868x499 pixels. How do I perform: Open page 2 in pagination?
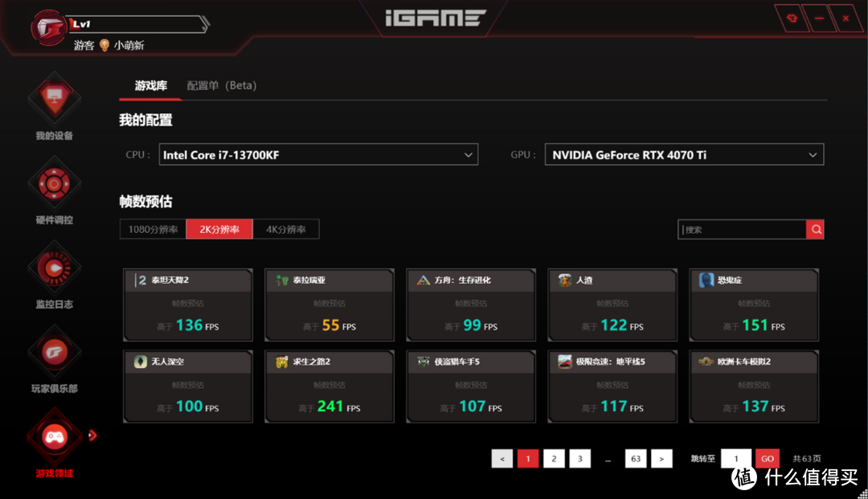(x=554, y=459)
